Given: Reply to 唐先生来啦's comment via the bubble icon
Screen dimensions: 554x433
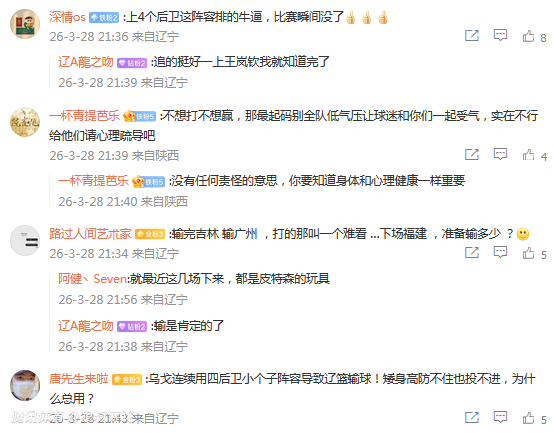Looking at the screenshot, I should tap(500, 417).
